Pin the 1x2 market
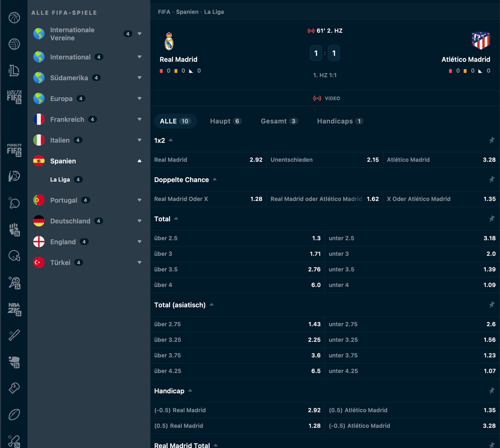500x448 pixels. pos(491,140)
